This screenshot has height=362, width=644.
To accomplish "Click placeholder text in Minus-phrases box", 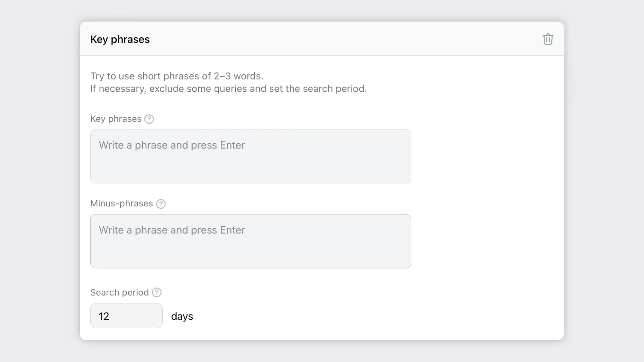I will [x=171, y=230].
